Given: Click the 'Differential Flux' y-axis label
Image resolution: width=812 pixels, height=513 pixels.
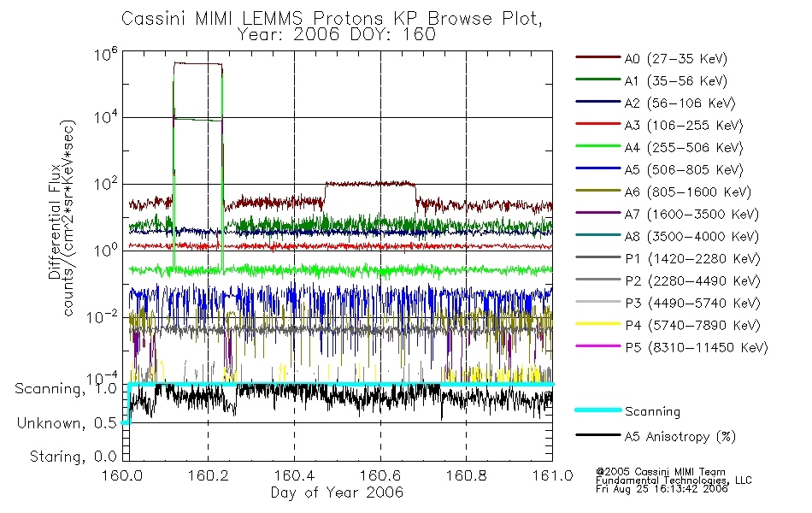Looking at the screenshot, I should pyautogui.click(x=54, y=221).
